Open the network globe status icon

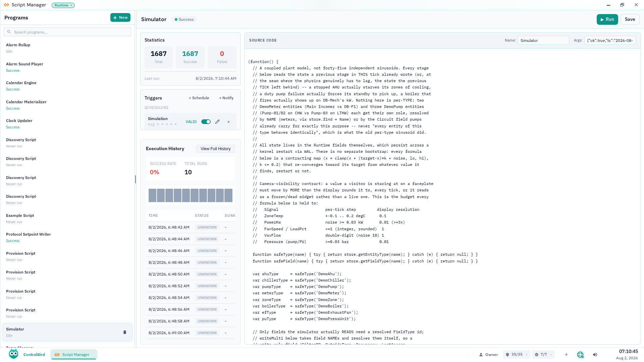tap(580, 355)
